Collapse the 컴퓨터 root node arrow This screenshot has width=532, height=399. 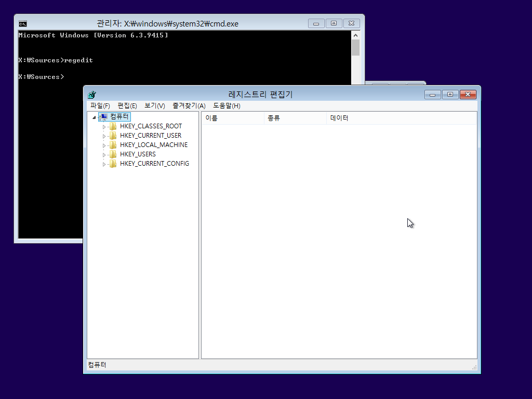point(94,117)
